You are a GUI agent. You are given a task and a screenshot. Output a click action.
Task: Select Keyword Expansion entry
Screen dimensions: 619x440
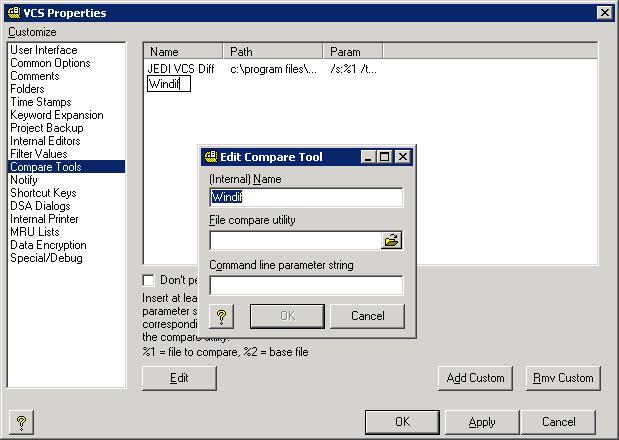coord(66,115)
